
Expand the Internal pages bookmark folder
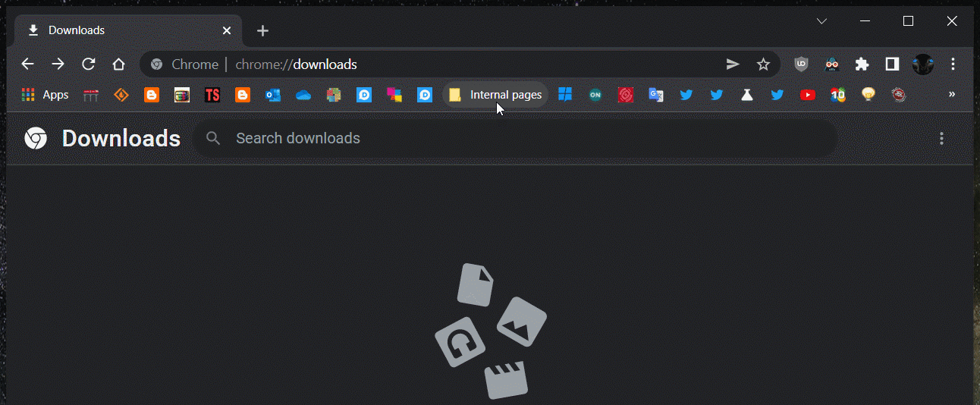point(495,95)
